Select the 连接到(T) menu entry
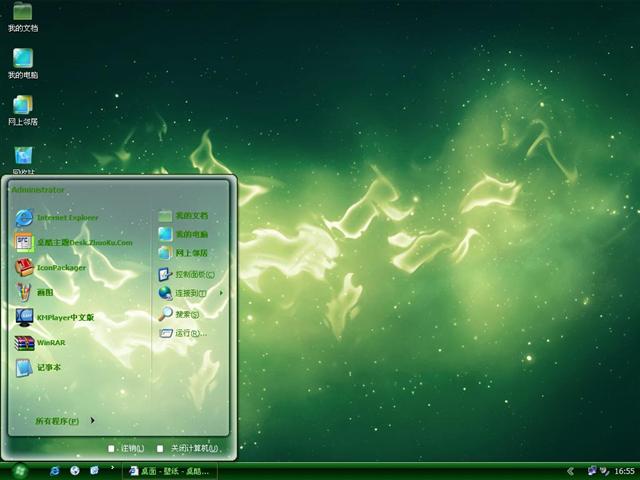The image size is (640, 480). [191, 293]
